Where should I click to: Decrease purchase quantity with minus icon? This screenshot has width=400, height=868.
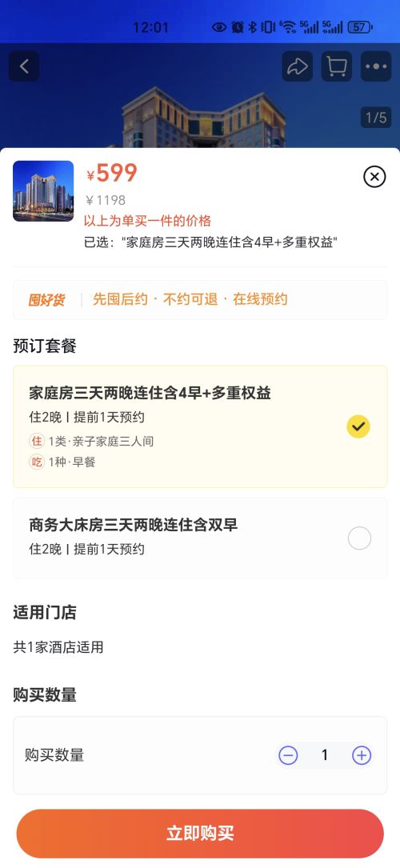(x=288, y=755)
